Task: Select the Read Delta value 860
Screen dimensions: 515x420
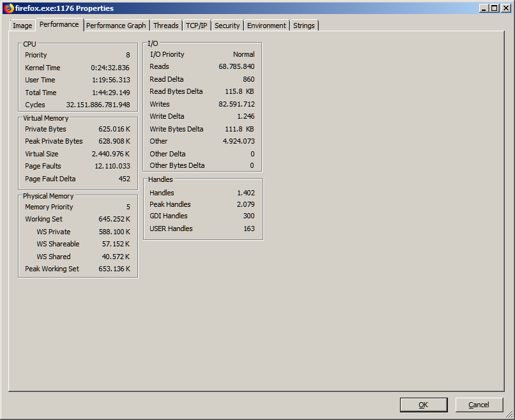Action: click(x=249, y=79)
